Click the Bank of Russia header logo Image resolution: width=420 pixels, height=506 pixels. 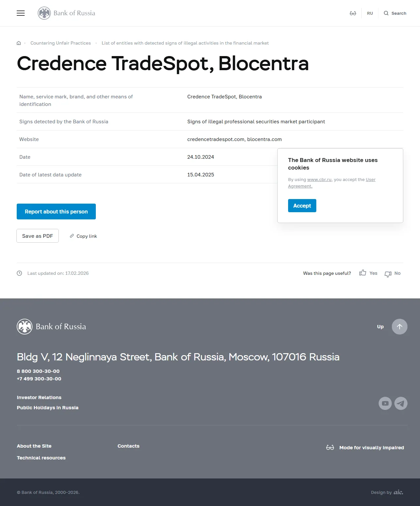pos(67,13)
